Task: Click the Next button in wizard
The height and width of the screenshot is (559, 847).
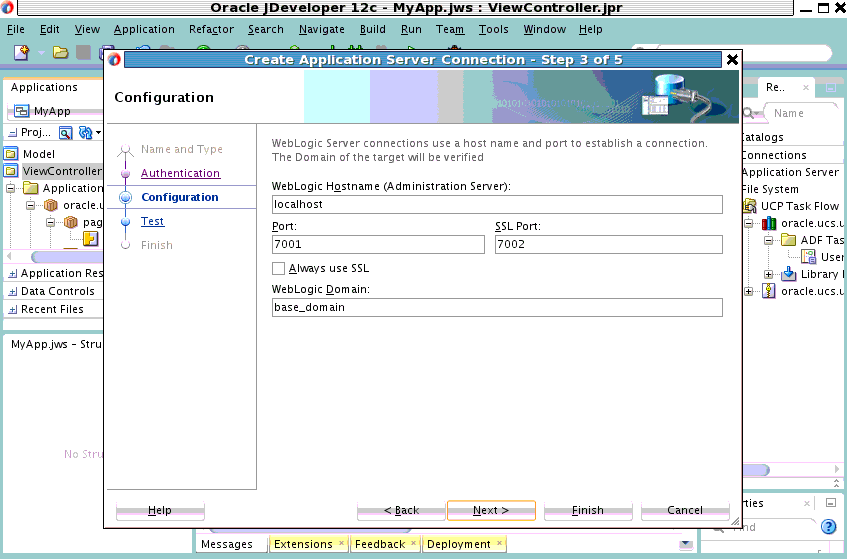Action: 491,510
